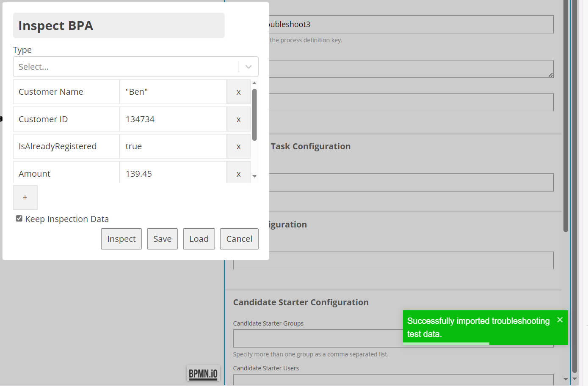Click the Amount value field 139.45
The image size is (588, 386).
point(173,174)
